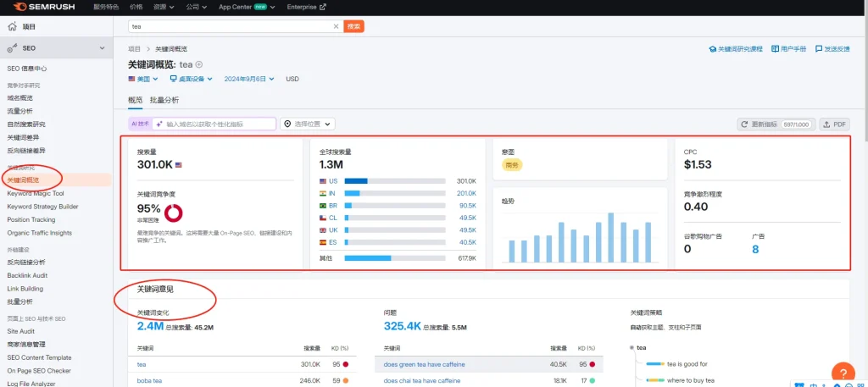This screenshot has width=868, height=387.
Task: Select Keyword Magic Tool in sidebar
Action: (36, 193)
